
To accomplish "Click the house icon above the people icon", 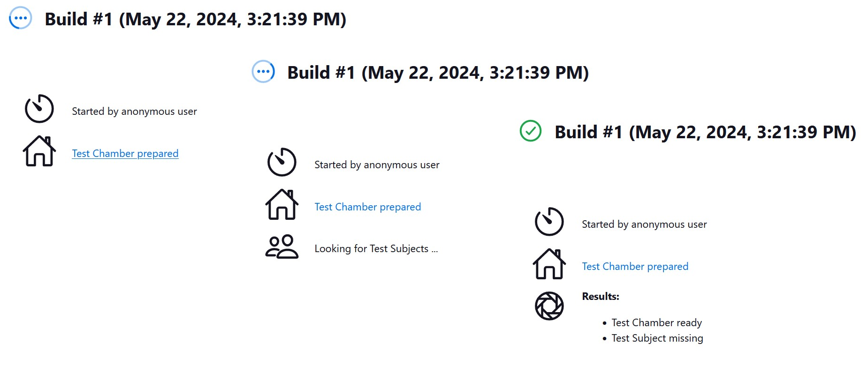I will tap(282, 205).
